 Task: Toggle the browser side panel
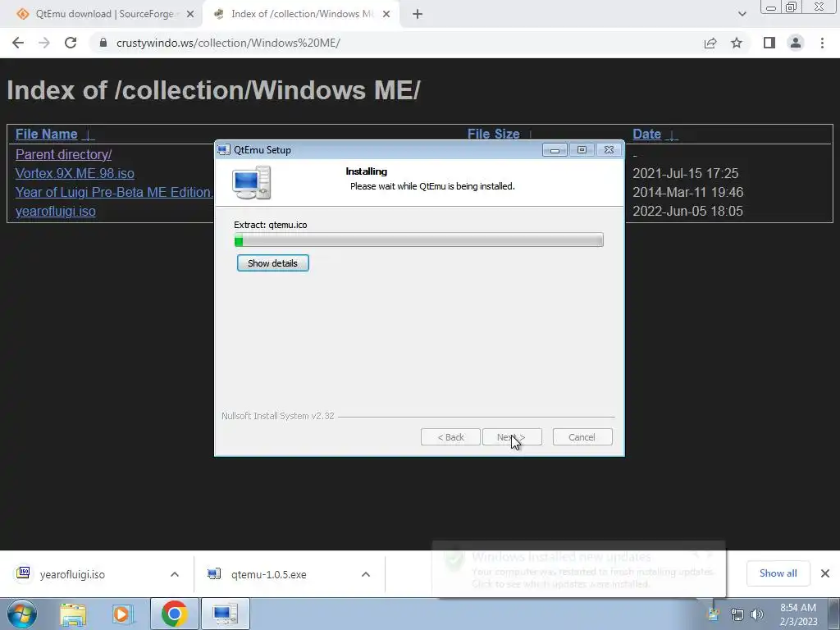(769, 43)
